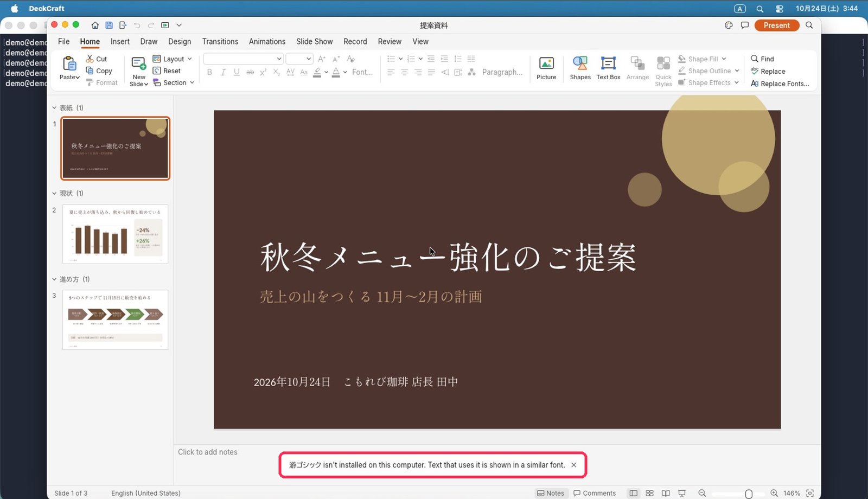868x499 pixels.
Task: Collapse the 表紙 section
Action: pyautogui.click(x=54, y=107)
